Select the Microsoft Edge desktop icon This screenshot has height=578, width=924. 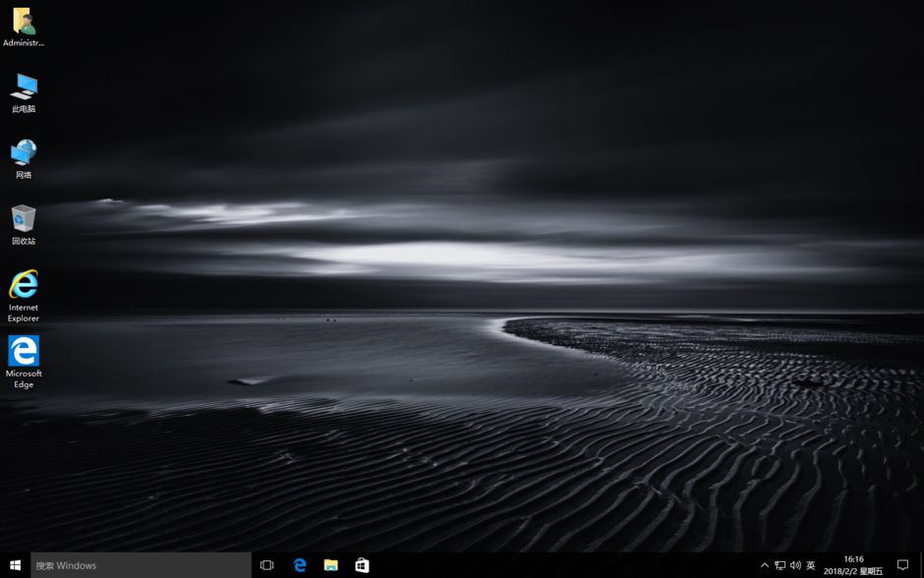pyautogui.click(x=24, y=362)
